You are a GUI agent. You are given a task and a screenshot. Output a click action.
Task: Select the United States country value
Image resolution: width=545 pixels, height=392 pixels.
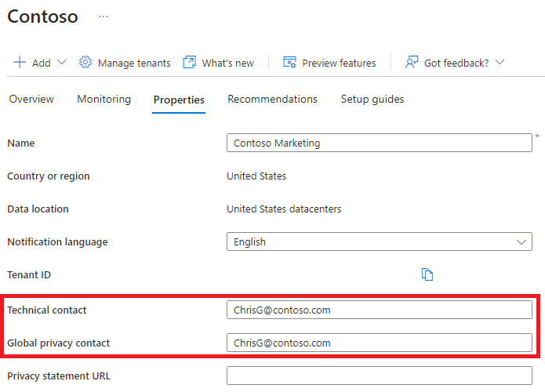pyautogui.click(x=256, y=176)
